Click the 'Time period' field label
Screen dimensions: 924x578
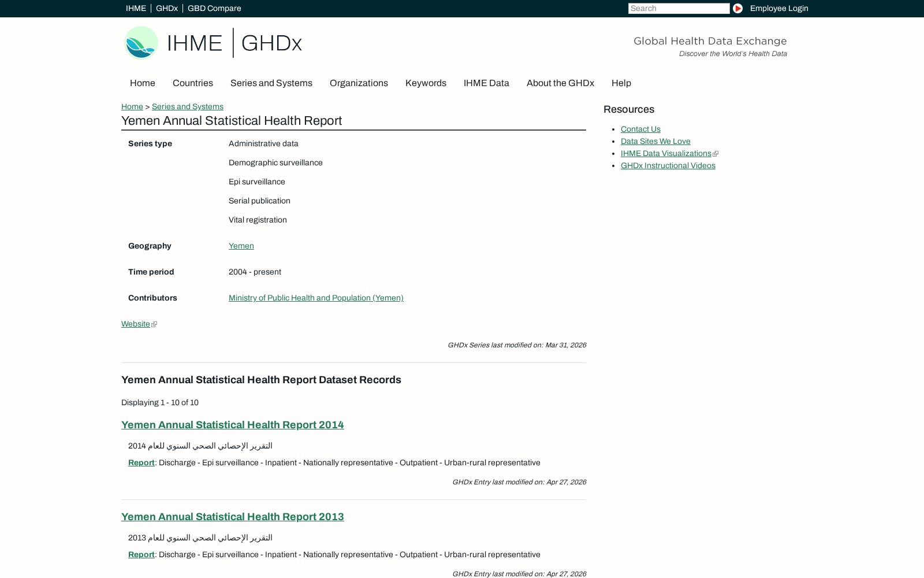pos(151,272)
